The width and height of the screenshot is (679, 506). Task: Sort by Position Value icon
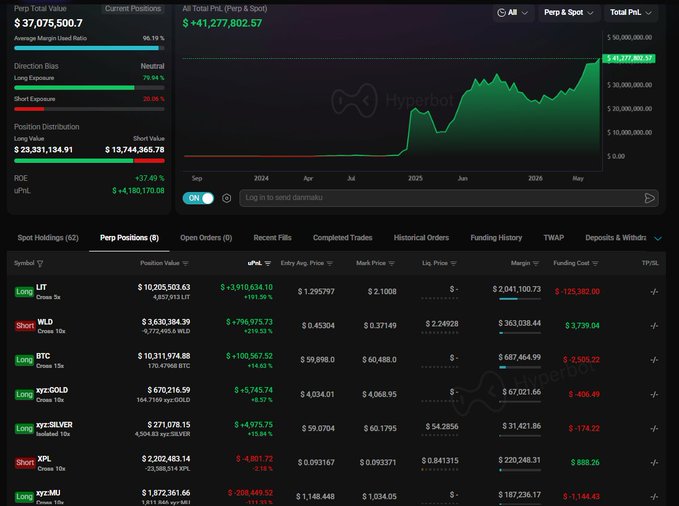(185, 263)
